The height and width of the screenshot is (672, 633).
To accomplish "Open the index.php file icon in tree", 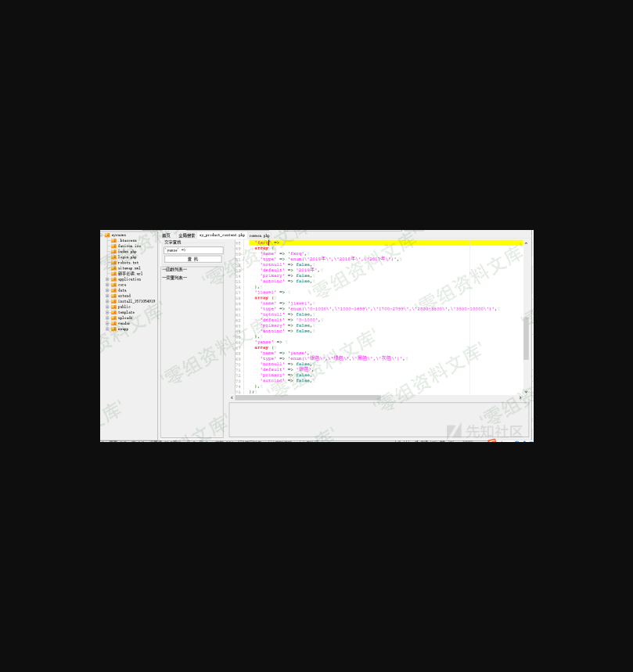I will [113, 252].
